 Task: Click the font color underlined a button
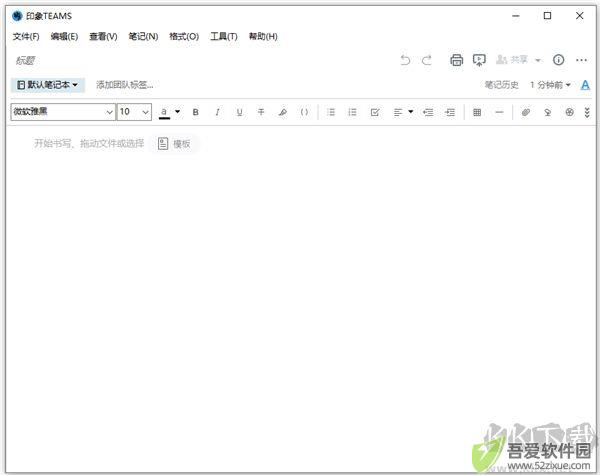point(164,113)
